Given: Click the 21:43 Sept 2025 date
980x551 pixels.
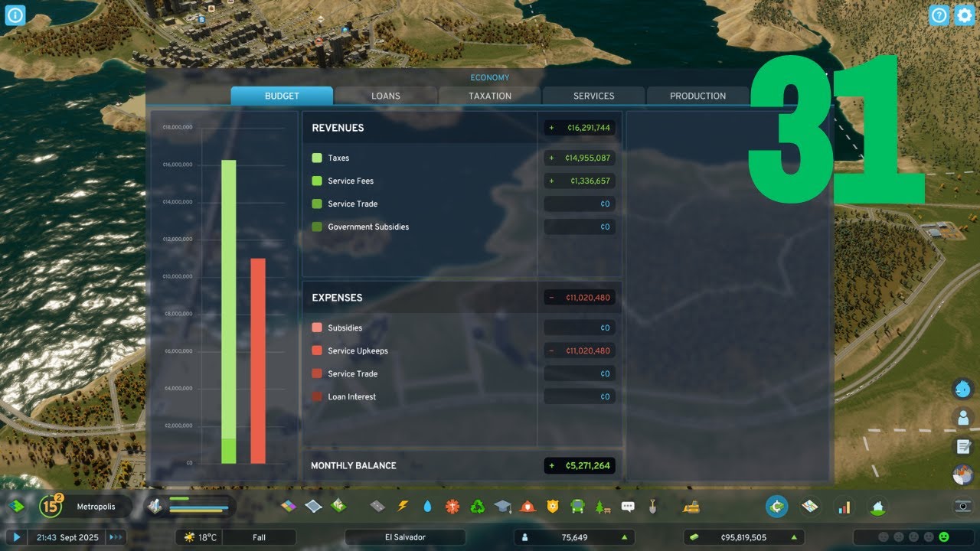Looking at the screenshot, I should [67, 537].
